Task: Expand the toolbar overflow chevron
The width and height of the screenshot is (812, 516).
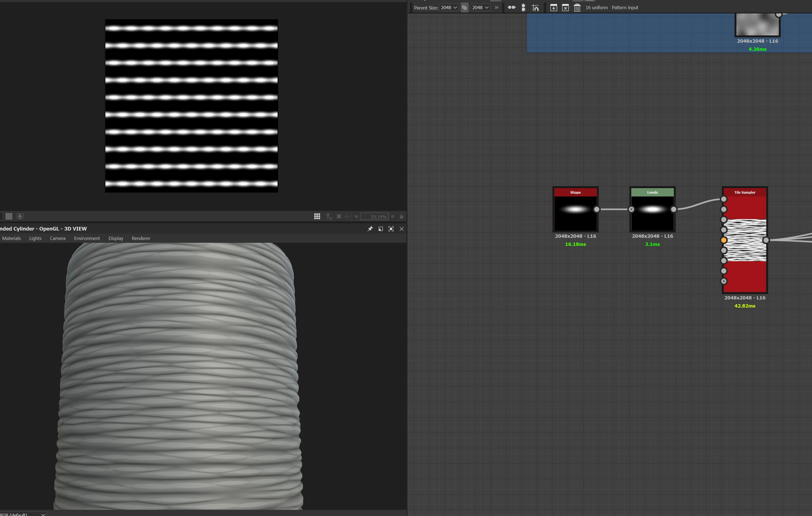Action: click(496, 8)
